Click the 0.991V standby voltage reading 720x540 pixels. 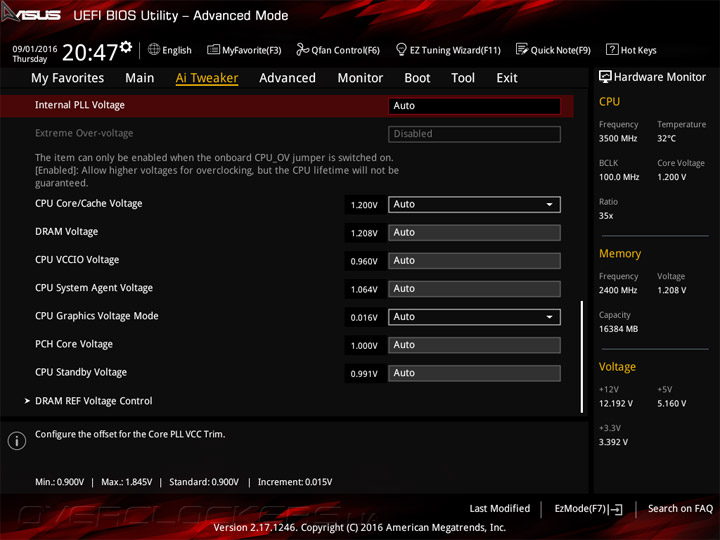tap(364, 374)
